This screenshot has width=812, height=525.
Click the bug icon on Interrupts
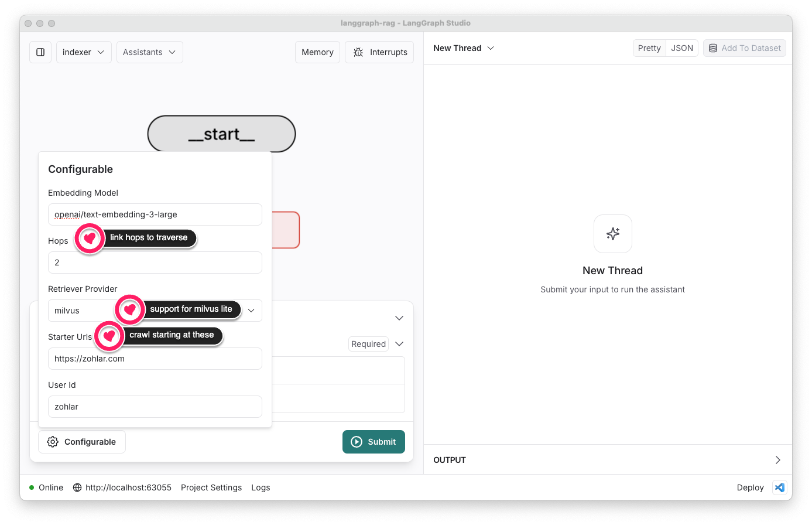(358, 52)
